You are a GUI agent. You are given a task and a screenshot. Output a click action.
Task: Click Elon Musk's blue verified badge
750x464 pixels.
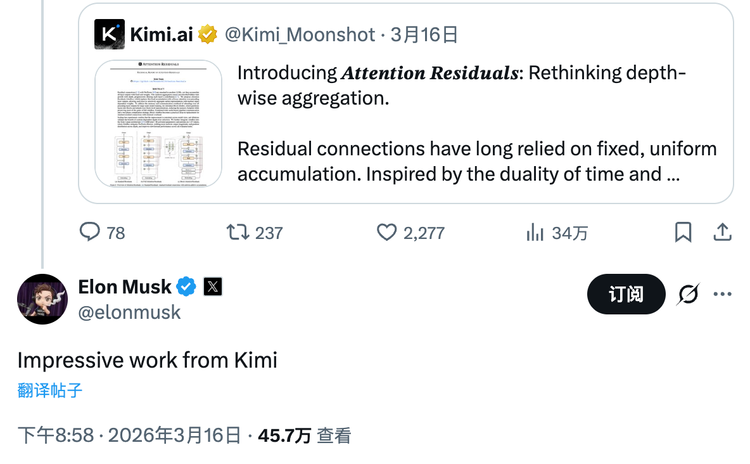(x=187, y=287)
